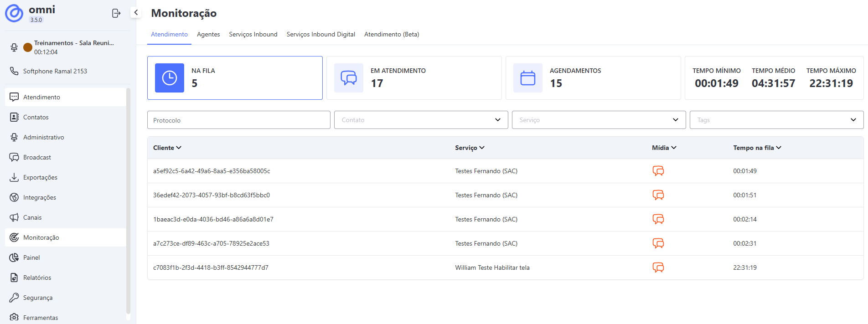Click the headset agent status icon
The height and width of the screenshot is (324, 868).
point(14,47)
